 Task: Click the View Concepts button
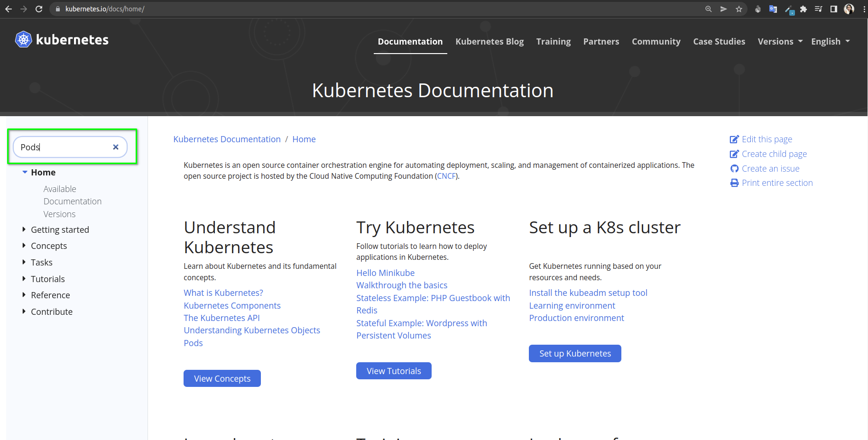point(222,378)
